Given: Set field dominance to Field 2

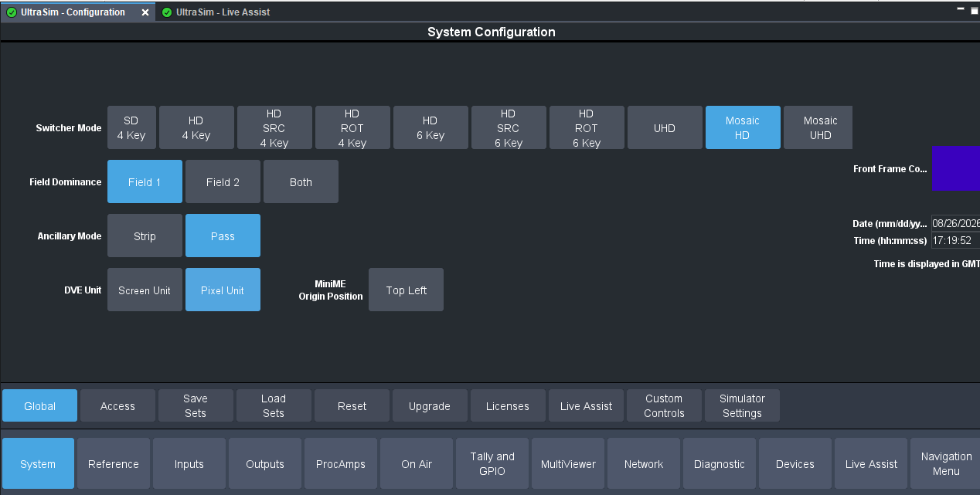Looking at the screenshot, I should click(223, 181).
